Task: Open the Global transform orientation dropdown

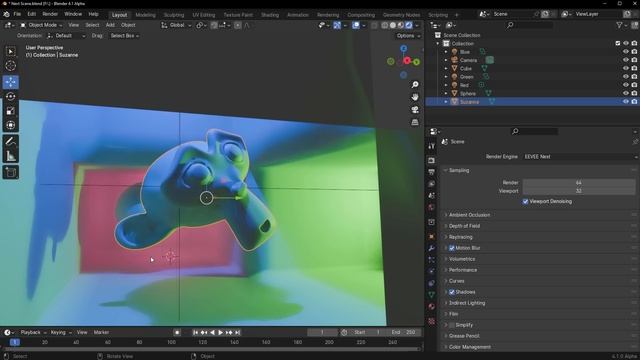Action: coord(176,25)
